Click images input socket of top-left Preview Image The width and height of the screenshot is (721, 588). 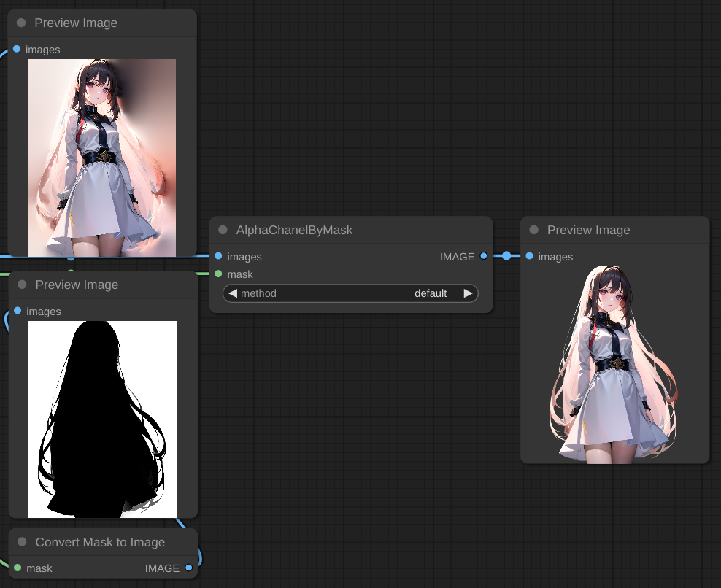point(17,49)
